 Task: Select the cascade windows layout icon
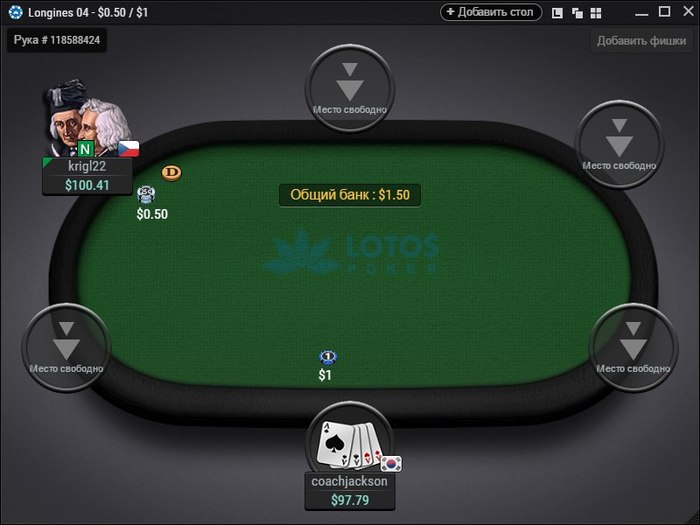point(577,13)
